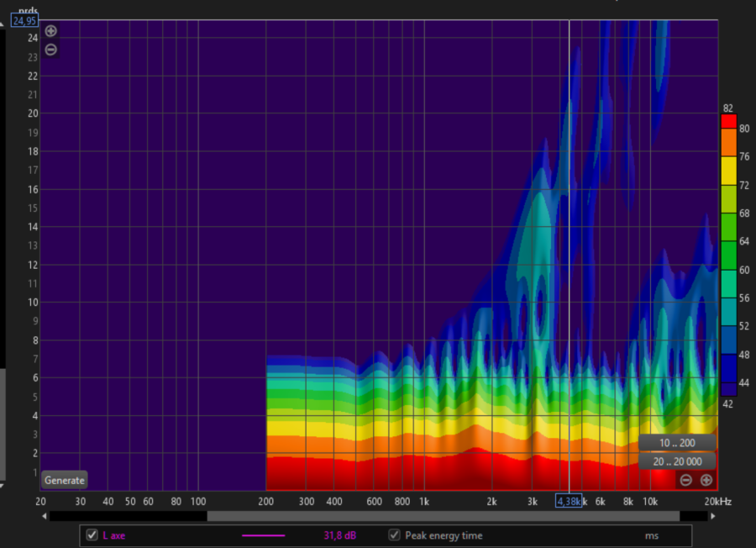Click the plus zoom icon on the periods axis
756x548 pixels.
point(50,30)
